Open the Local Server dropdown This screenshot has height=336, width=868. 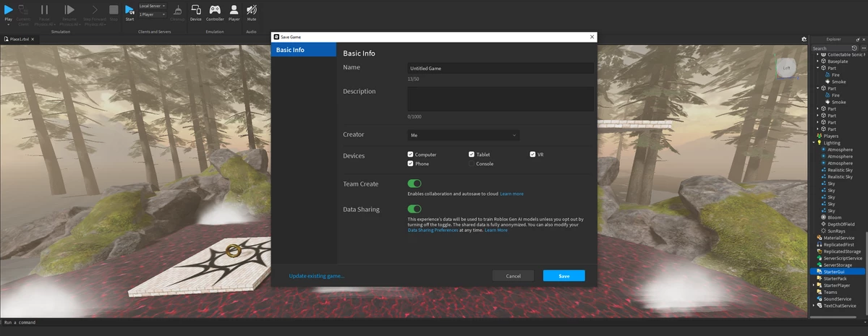[152, 6]
